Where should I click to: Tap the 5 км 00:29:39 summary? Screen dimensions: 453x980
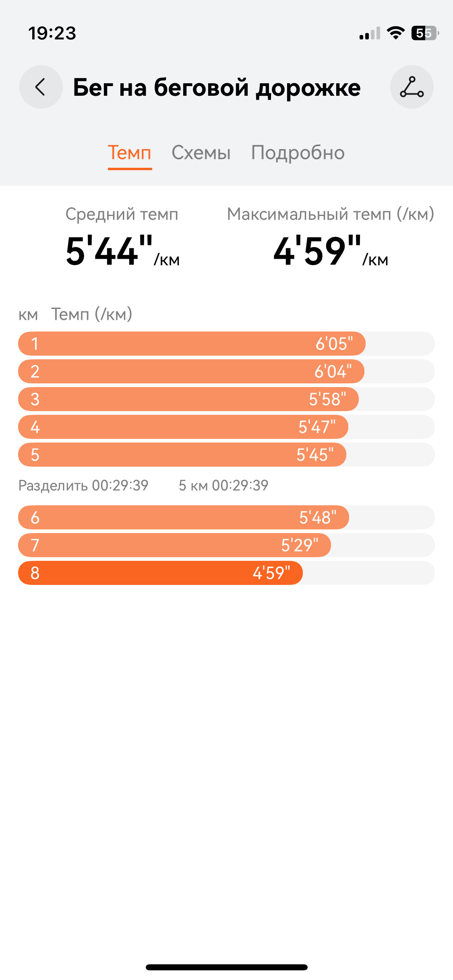[x=223, y=486]
